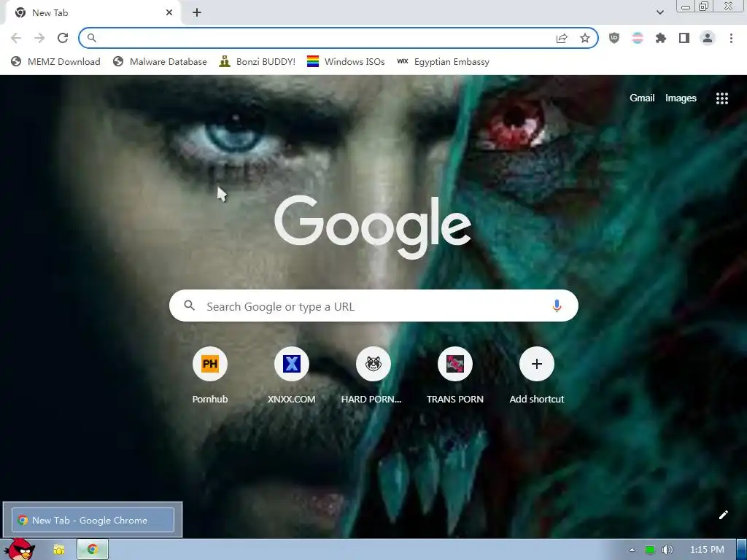The height and width of the screenshot is (560, 747).
Task: Open MEMZ Download bookmark
Action: 55,61
